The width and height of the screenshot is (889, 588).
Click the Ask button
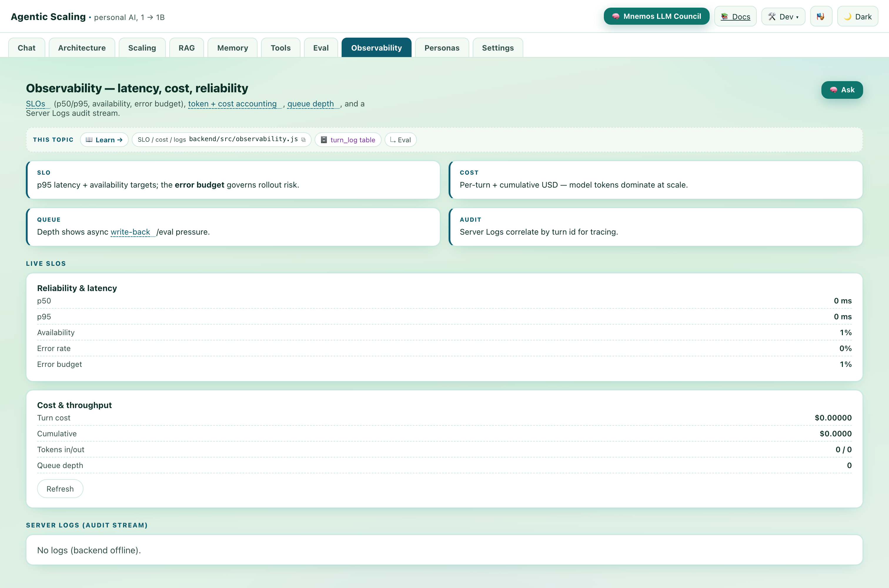[x=842, y=90]
